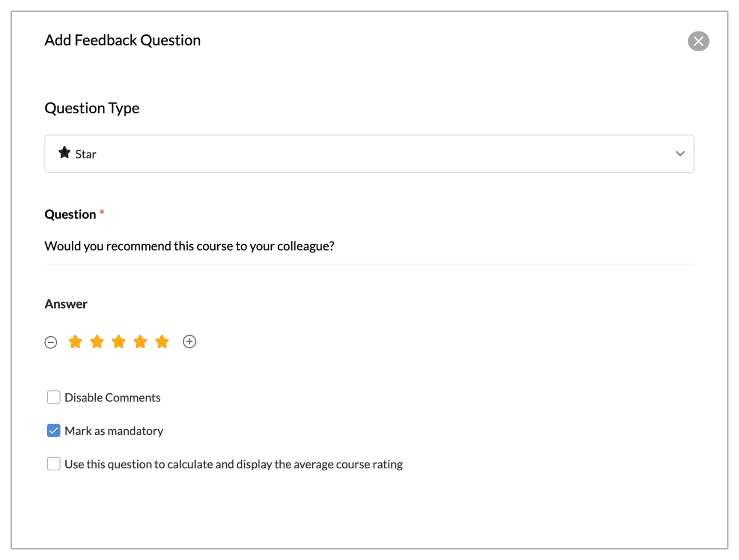Select the first orange star
Viewport: 739px width, 560px height.
(x=75, y=342)
